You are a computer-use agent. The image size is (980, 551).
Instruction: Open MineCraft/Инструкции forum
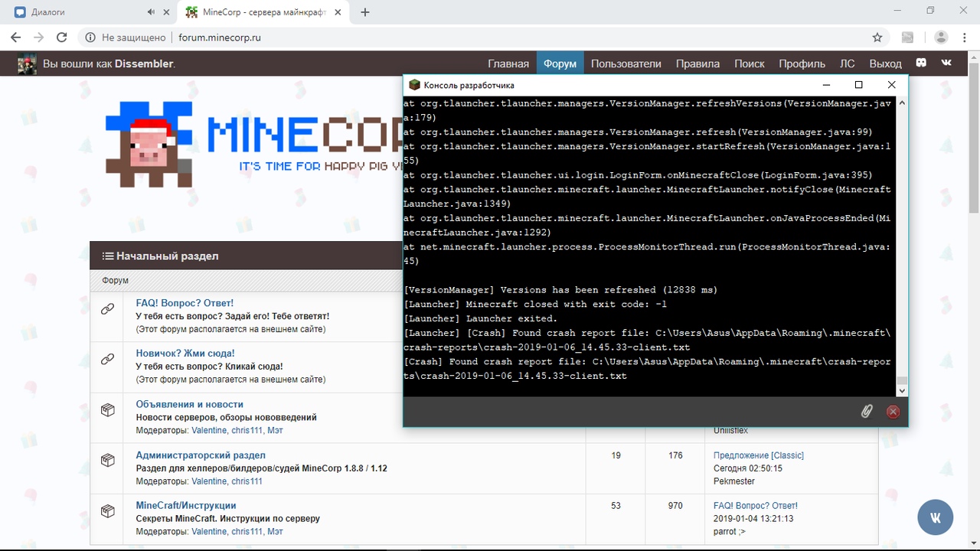[x=186, y=505]
